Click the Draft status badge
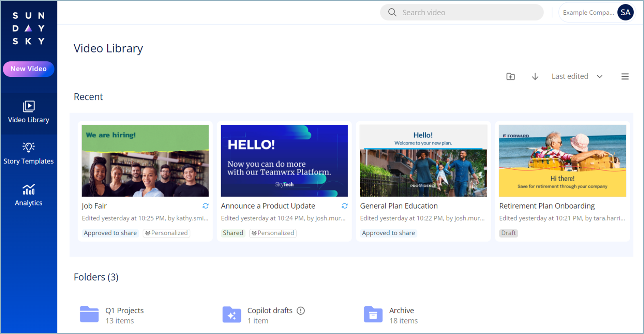The width and height of the screenshot is (644, 334). 508,233
